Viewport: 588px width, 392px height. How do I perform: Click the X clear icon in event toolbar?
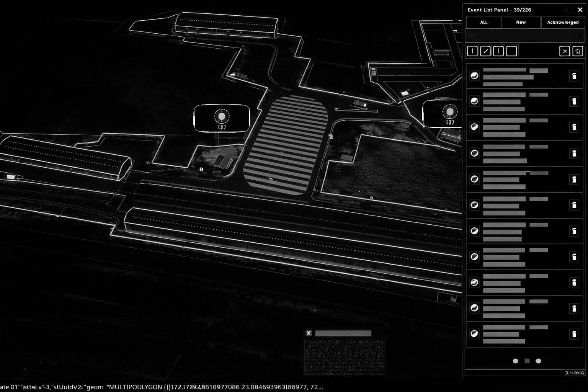click(565, 51)
